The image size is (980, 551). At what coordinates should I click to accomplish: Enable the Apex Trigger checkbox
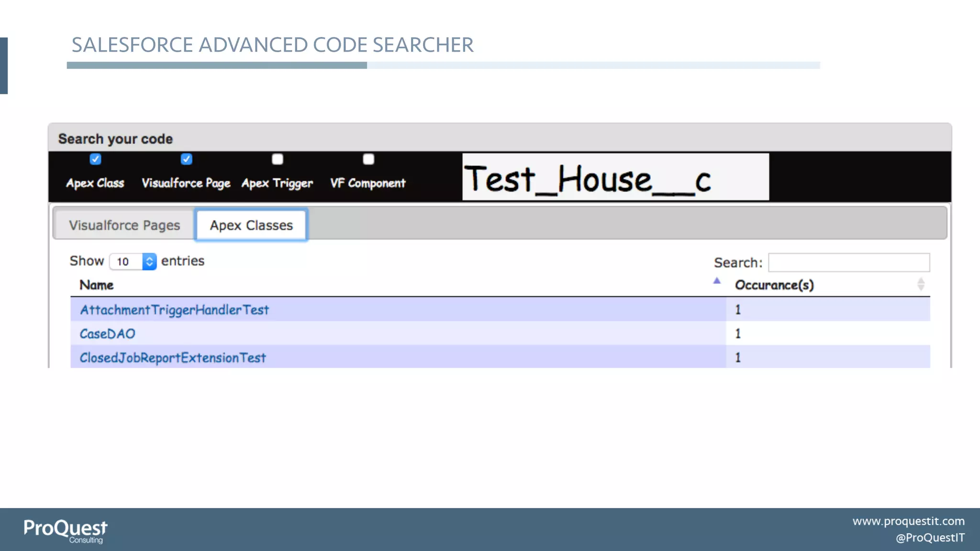click(x=278, y=159)
